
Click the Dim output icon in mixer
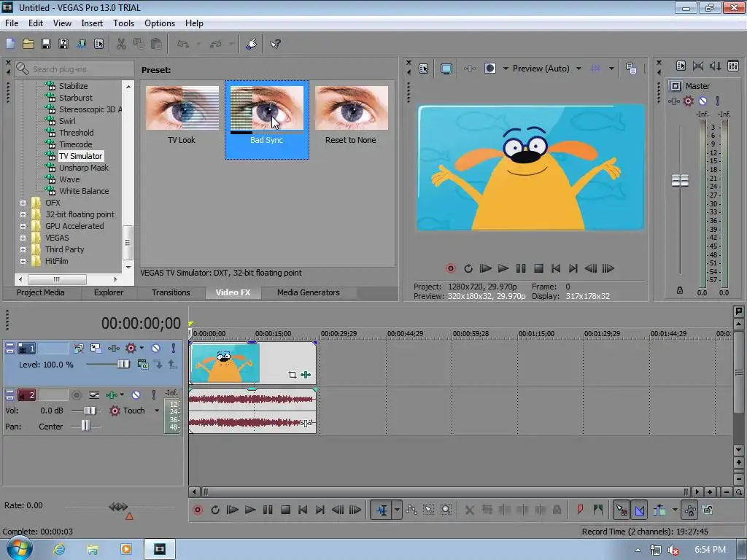[x=715, y=66]
